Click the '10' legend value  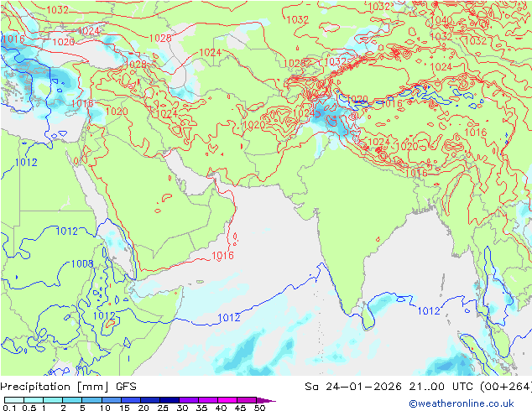pos(105,408)
